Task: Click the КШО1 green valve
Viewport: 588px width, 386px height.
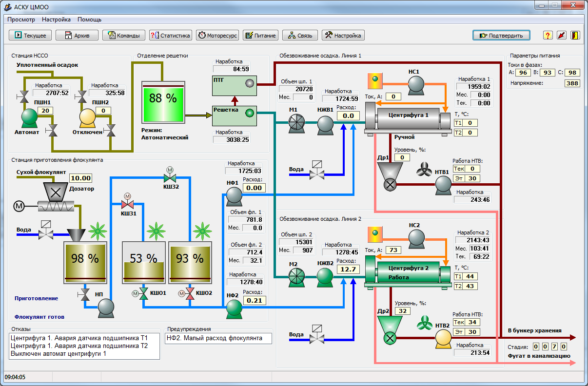Action: [143, 293]
